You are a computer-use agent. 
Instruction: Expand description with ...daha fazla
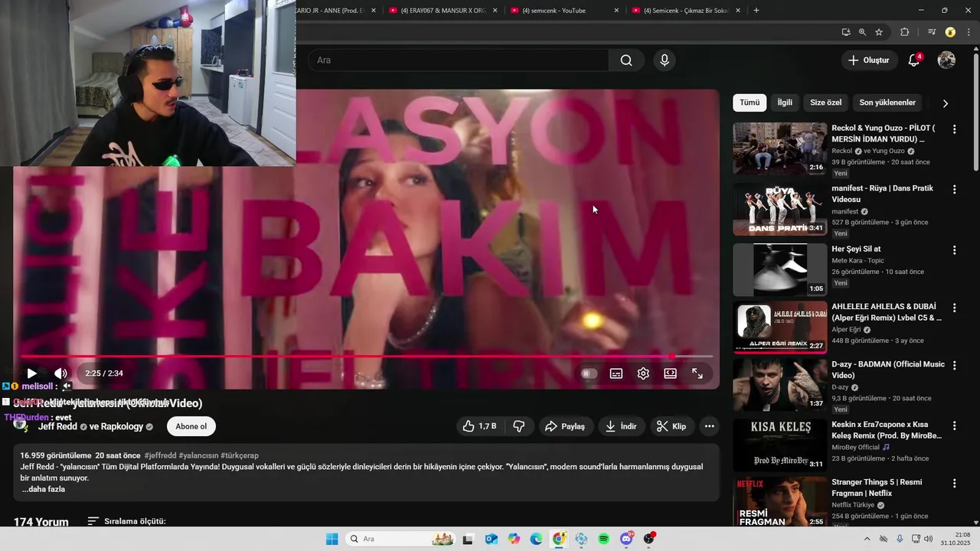click(x=44, y=489)
